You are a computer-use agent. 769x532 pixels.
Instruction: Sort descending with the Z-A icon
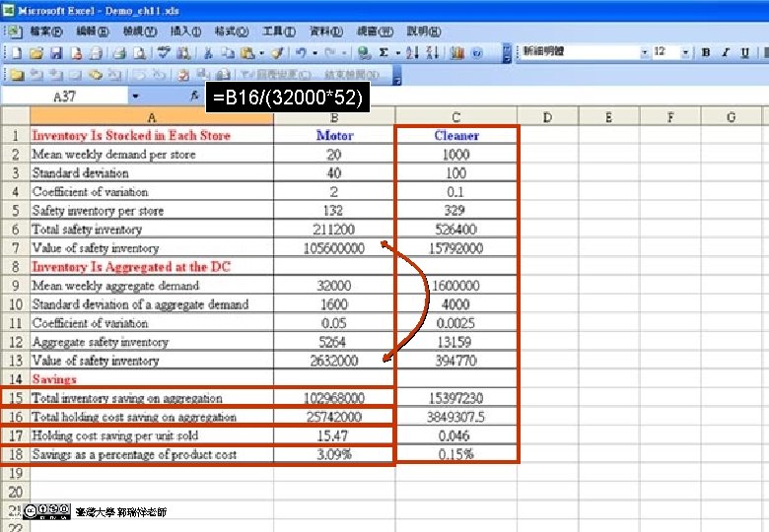point(433,53)
